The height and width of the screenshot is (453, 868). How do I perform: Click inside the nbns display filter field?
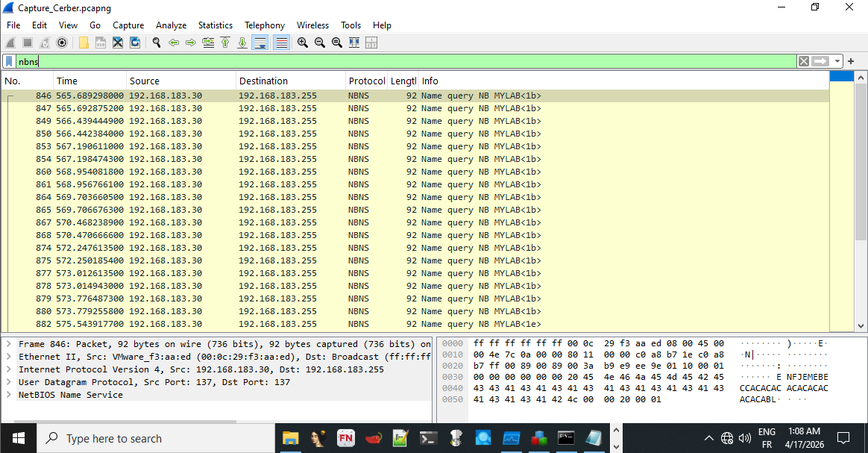pos(406,61)
